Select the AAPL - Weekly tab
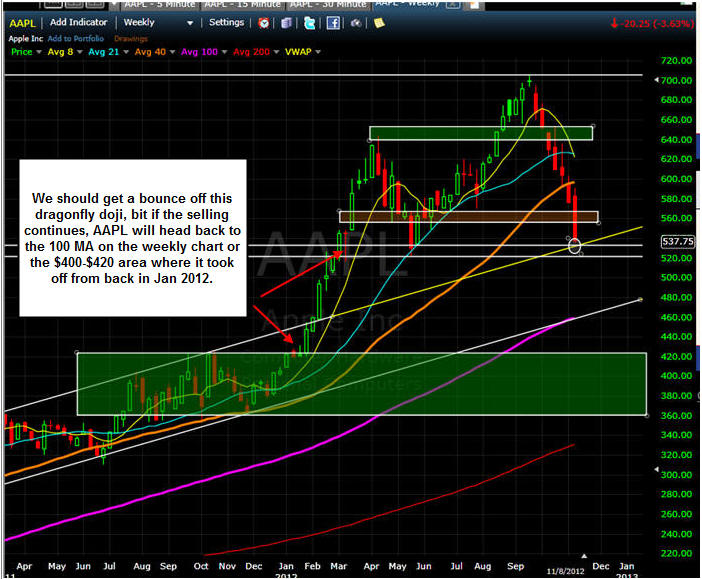The width and height of the screenshot is (702, 579). click(407, 4)
